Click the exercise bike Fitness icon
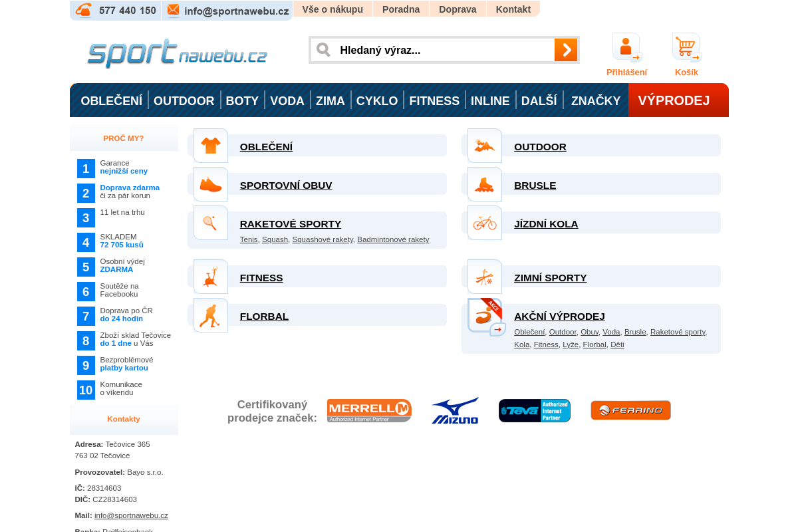The image size is (798, 532). pyautogui.click(x=211, y=277)
